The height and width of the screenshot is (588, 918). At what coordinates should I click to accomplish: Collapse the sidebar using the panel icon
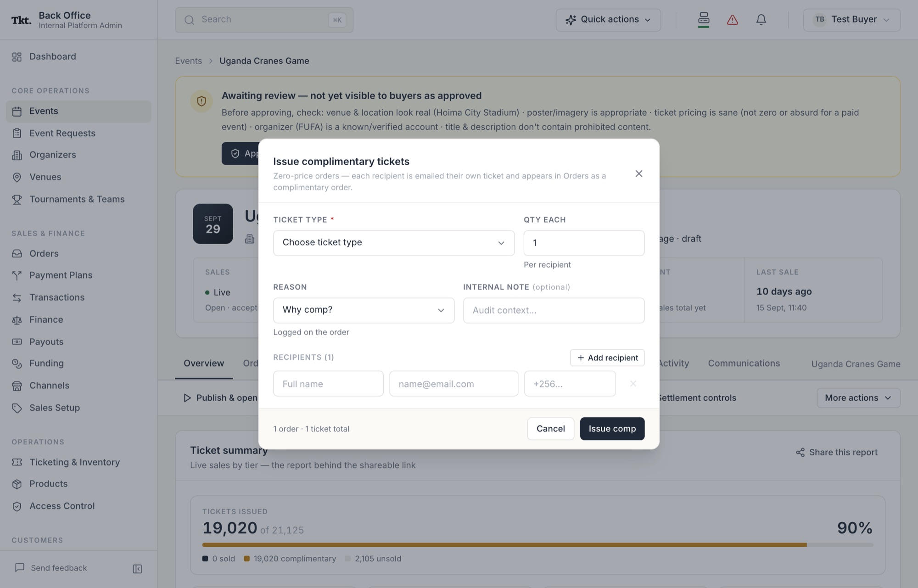tap(137, 569)
